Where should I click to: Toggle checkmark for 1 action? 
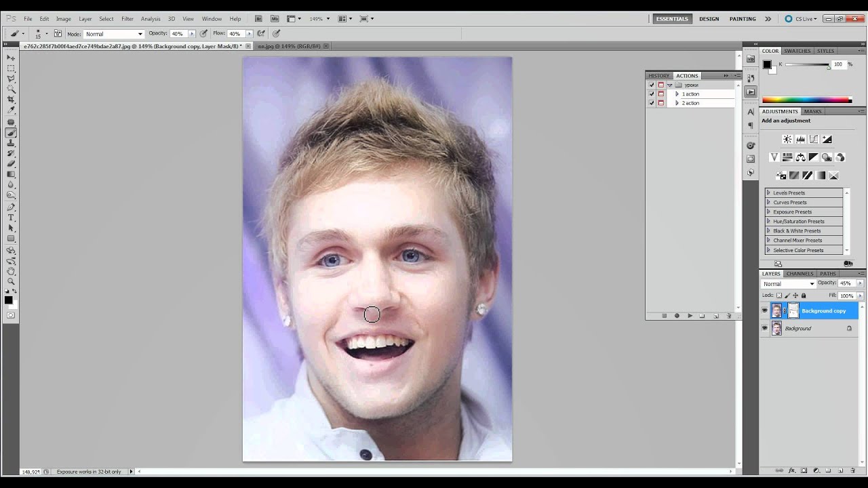[x=652, y=94]
